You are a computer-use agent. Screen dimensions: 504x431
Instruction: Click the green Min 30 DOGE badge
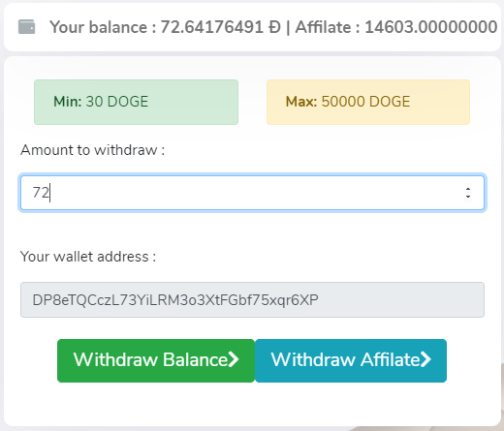[x=136, y=102]
